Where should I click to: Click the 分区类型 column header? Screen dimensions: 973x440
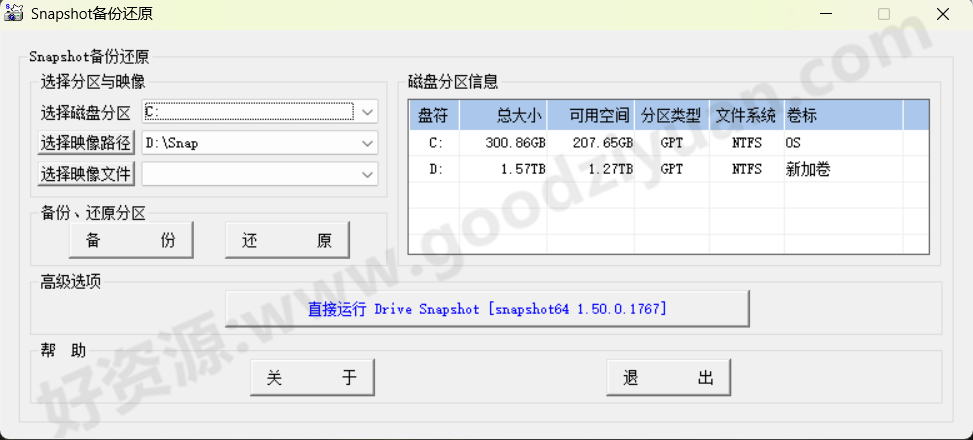pos(672,115)
